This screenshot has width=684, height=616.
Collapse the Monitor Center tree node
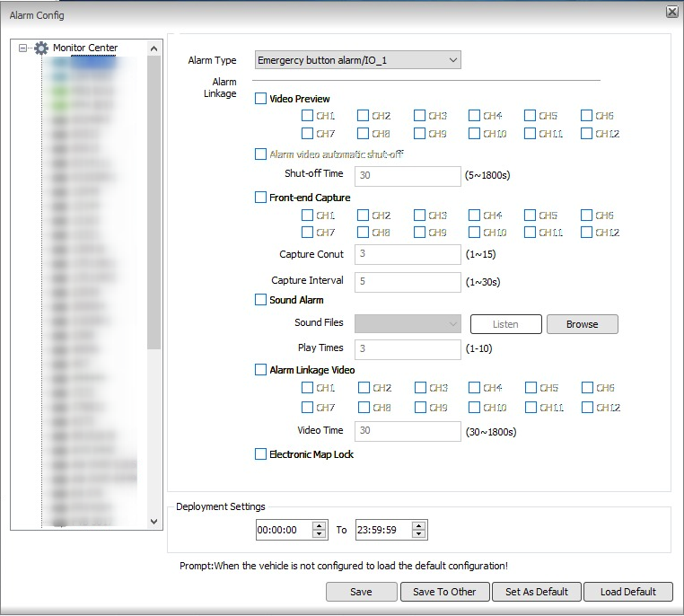pos(23,48)
